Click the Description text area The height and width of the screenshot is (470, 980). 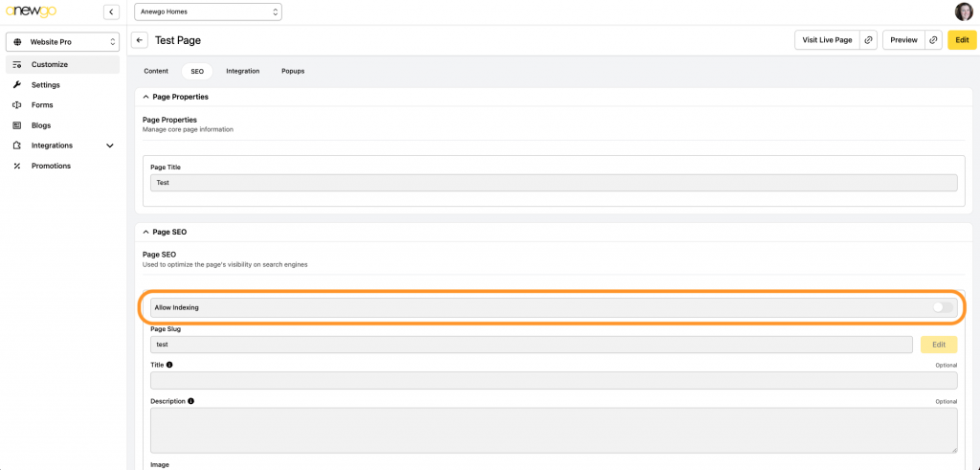pyautogui.click(x=553, y=430)
